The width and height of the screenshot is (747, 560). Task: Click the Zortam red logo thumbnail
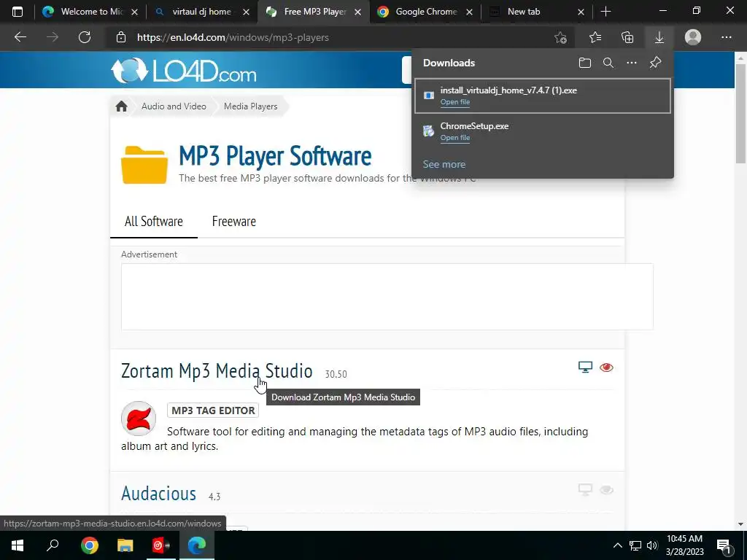pos(139,419)
